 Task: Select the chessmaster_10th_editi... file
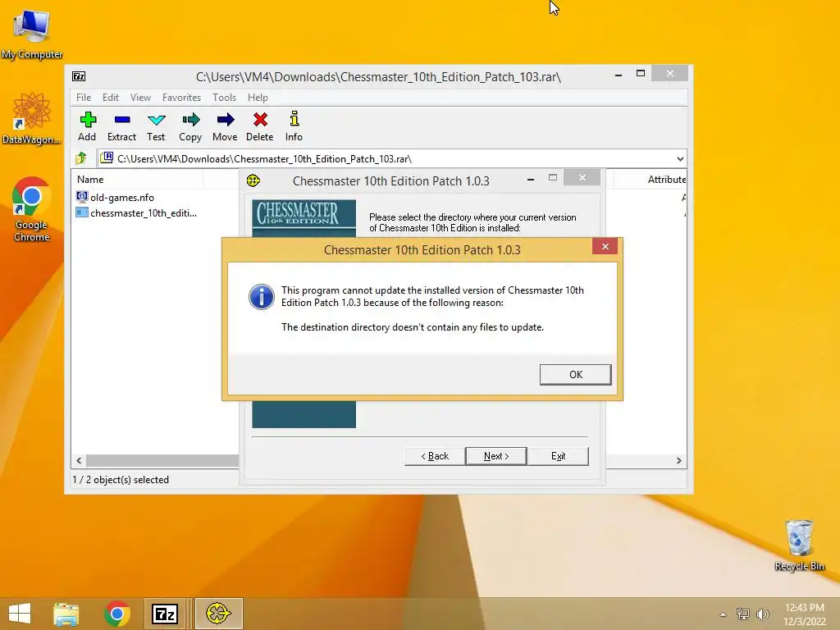point(144,213)
